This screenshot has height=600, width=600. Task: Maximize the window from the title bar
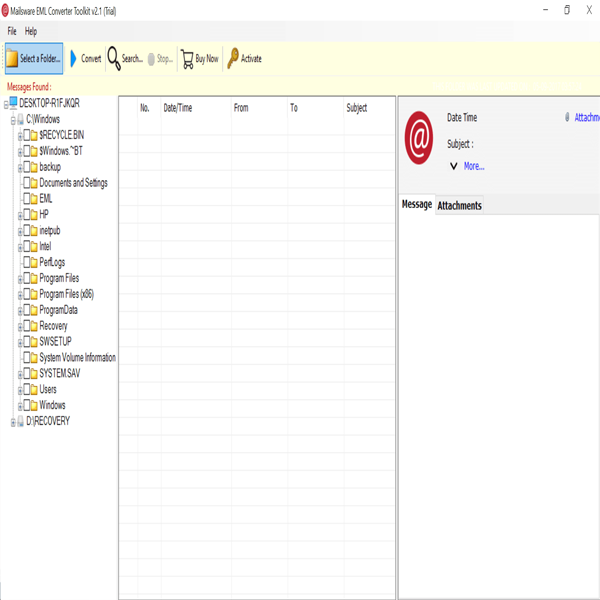coord(567,10)
